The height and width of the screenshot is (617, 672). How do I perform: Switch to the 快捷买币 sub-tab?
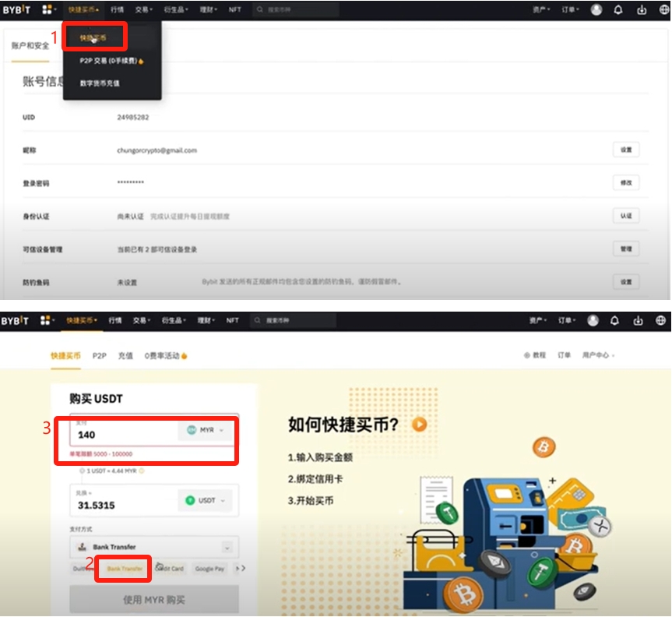pos(65,356)
